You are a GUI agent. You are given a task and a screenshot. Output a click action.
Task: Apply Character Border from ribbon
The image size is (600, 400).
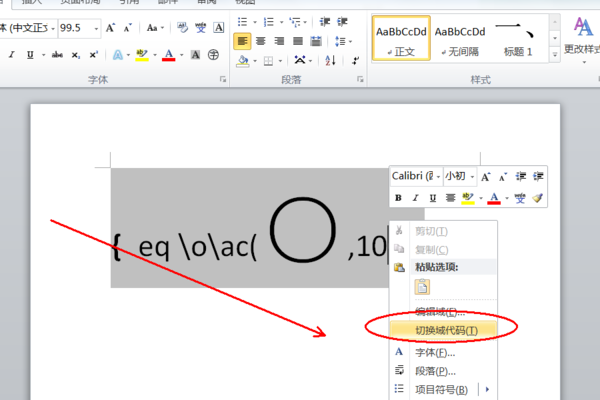(218, 28)
